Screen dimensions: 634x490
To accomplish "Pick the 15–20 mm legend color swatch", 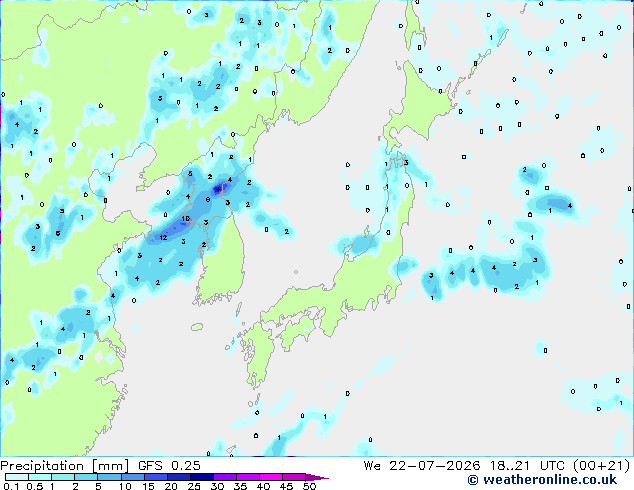I will click(x=155, y=477).
